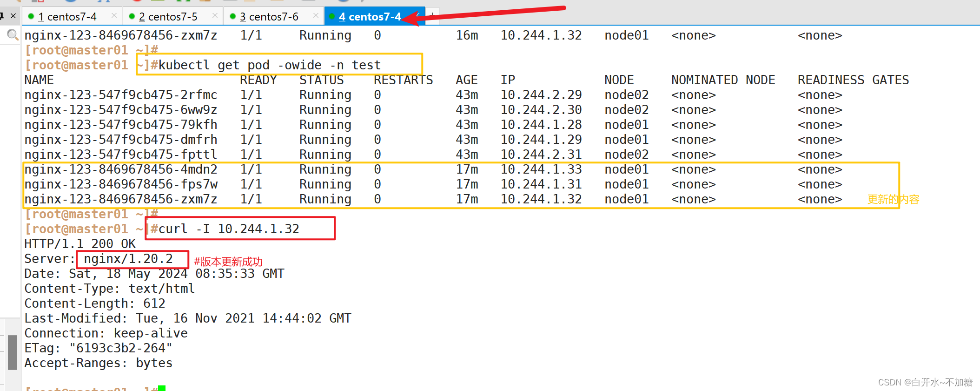Click the NAME column header
980x391 pixels.
coord(39,80)
